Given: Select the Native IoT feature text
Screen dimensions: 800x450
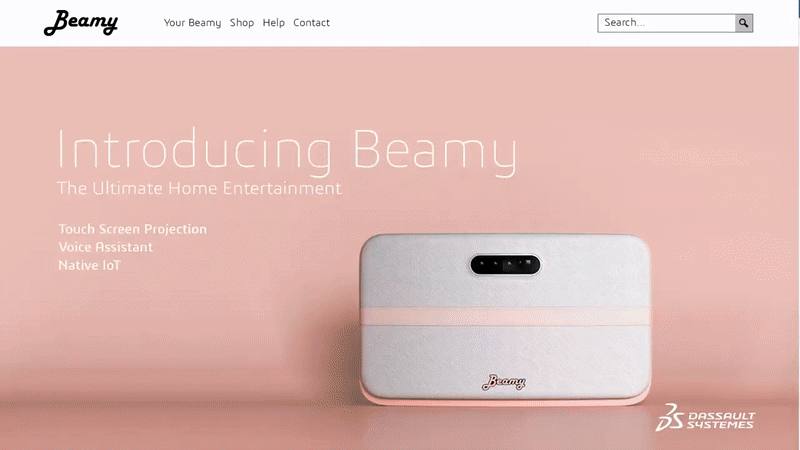Looking at the screenshot, I should (x=89, y=265).
